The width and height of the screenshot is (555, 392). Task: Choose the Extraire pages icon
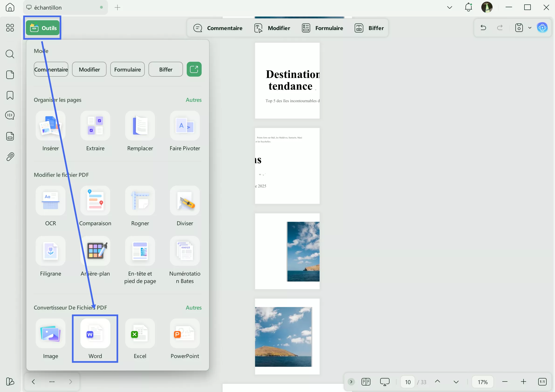click(95, 126)
